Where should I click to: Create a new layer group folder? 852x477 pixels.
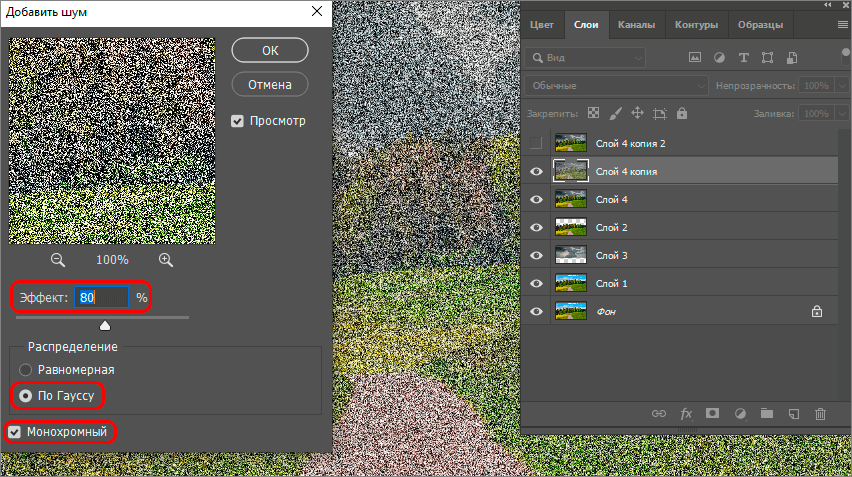point(767,412)
